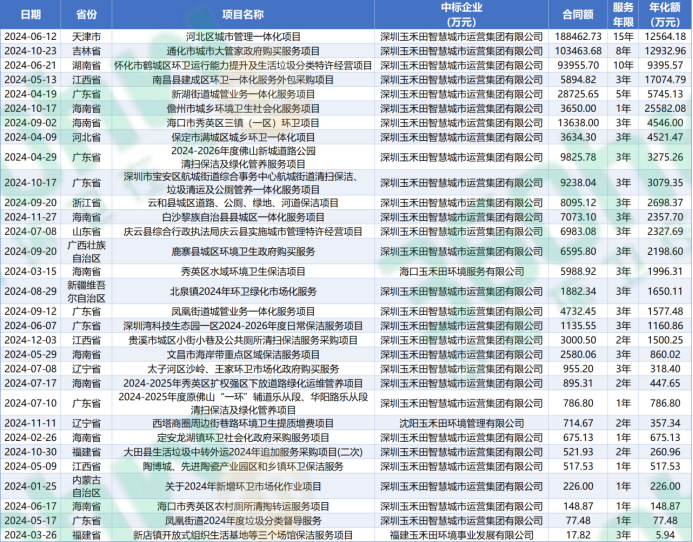Select the 山东省 province cell
This screenshot has height=542, width=693.
tap(86, 231)
